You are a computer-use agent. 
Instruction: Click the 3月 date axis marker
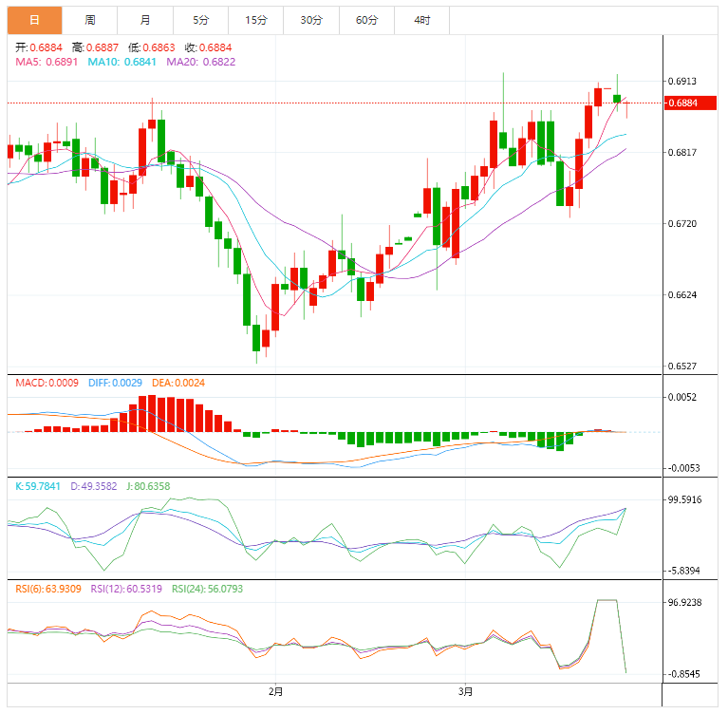[465, 692]
